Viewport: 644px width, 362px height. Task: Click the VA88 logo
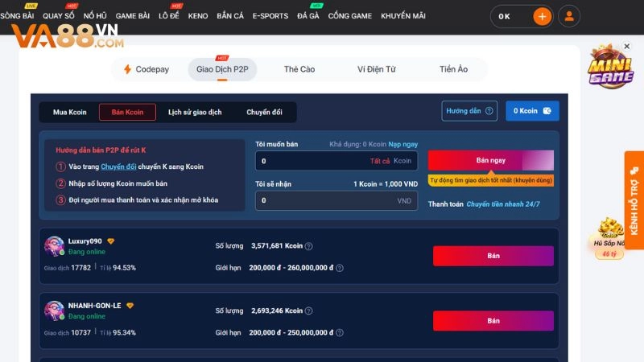click(x=67, y=36)
